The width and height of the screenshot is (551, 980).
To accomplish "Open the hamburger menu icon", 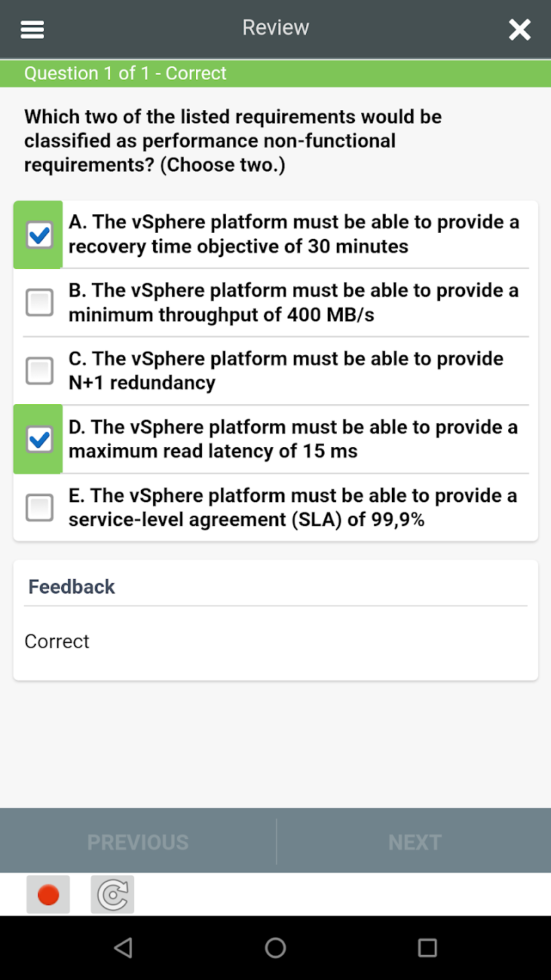I will tap(33, 29).
